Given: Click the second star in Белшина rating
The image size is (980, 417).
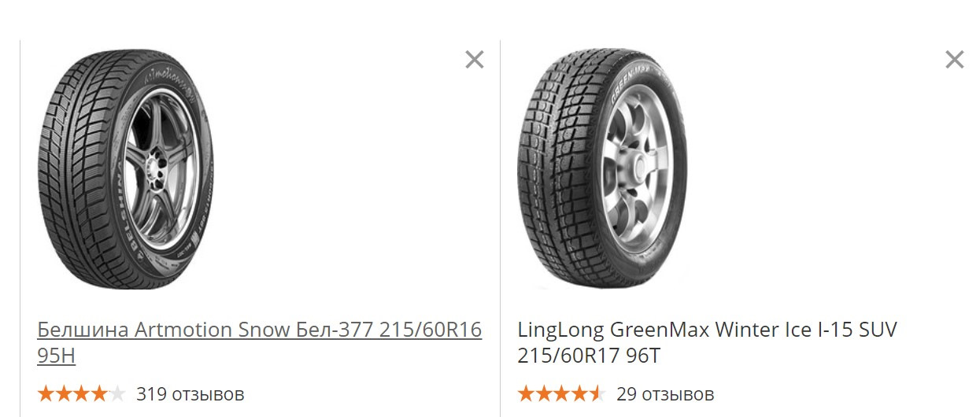Looking at the screenshot, I should (64, 393).
